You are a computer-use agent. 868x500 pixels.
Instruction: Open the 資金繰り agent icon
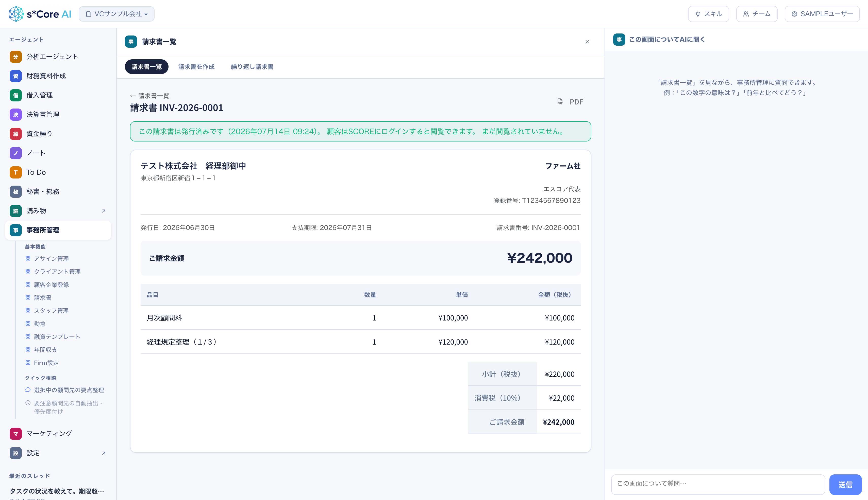(x=15, y=134)
